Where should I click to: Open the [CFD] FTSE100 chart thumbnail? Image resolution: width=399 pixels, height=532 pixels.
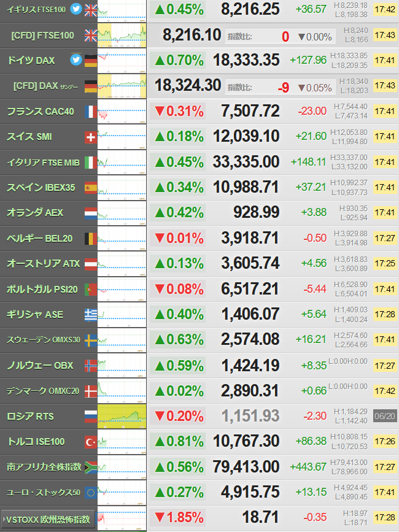[x=122, y=36]
